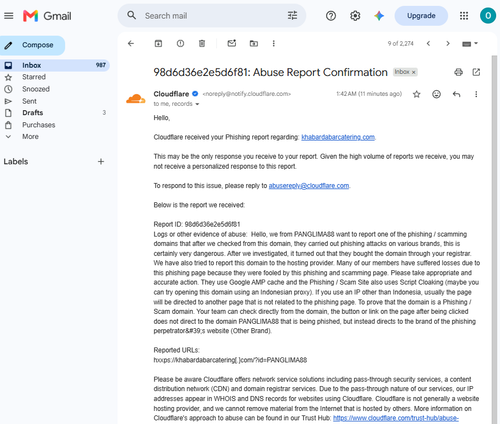Image resolution: width=500 pixels, height=424 pixels.
Task: Click the Gmail logo
Action: coord(47,16)
